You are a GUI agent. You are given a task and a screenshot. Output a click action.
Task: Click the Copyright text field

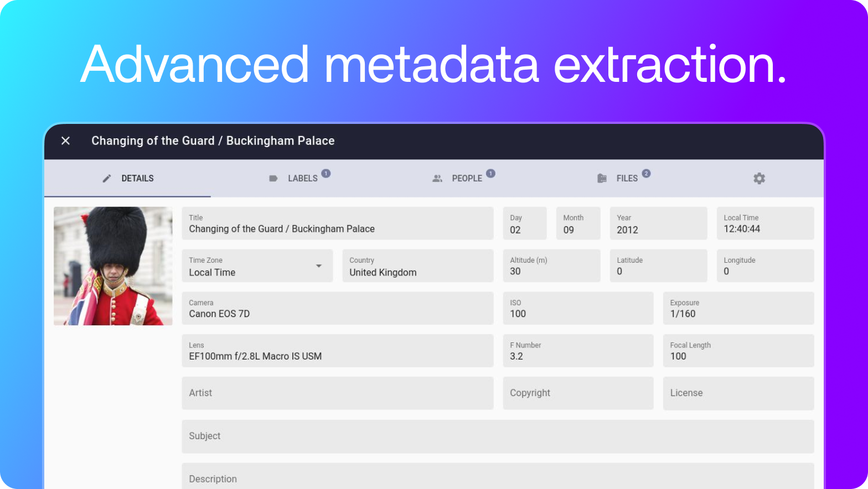pyautogui.click(x=578, y=393)
